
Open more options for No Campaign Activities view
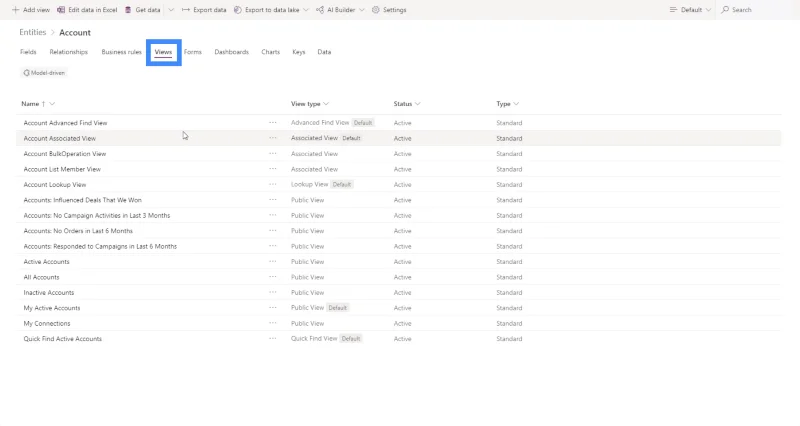(x=273, y=215)
